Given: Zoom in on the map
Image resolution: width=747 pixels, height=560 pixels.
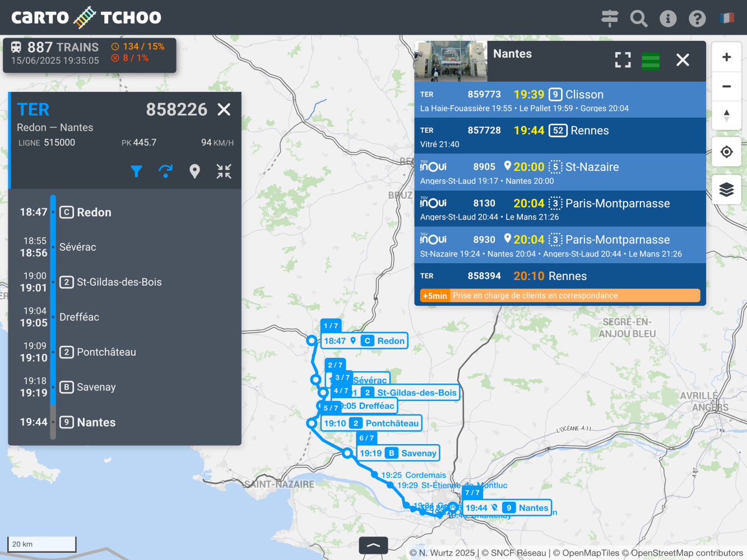Looking at the screenshot, I should [726, 57].
